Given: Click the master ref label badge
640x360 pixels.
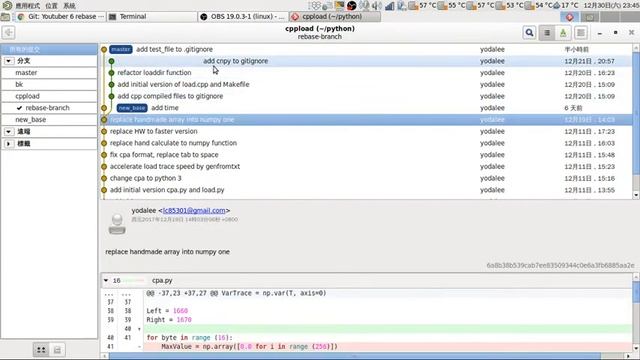Looking at the screenshot, I should coord(121,49).
